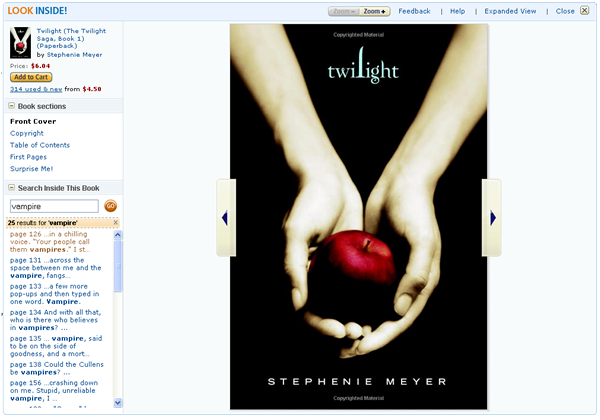
Task: Click the Zoom + button
Action: coord(375,11)
